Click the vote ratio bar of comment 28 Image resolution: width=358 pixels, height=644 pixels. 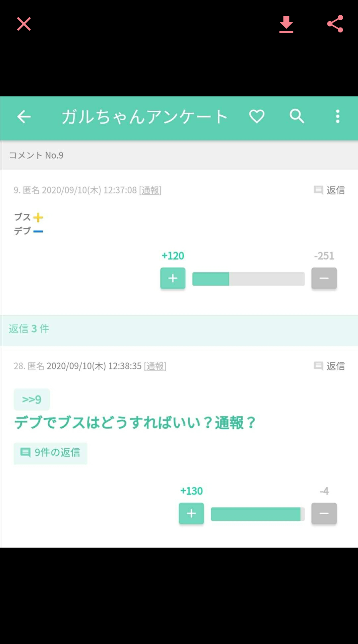[x=258, y=514]
